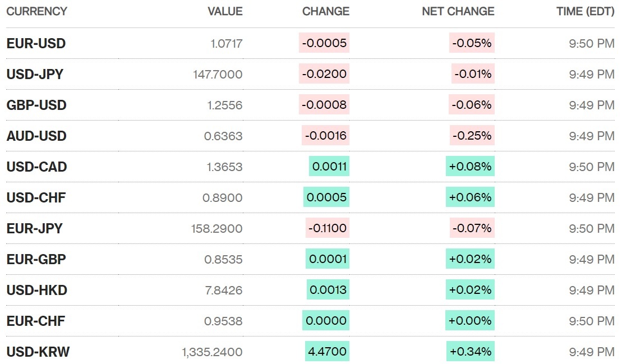Click the 147.7000 value for USD-JPY

click(x=219, y=74)
